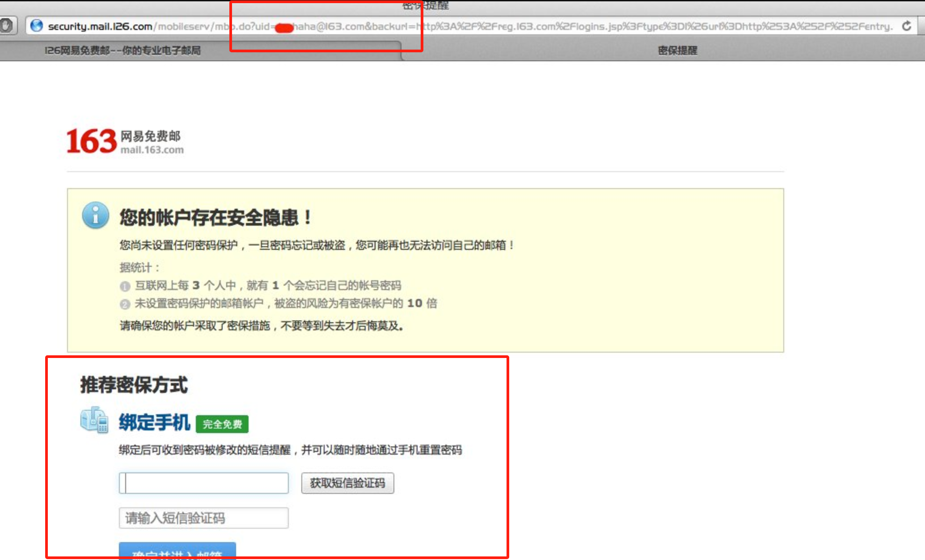Click the reload page icon

(906, 26)
